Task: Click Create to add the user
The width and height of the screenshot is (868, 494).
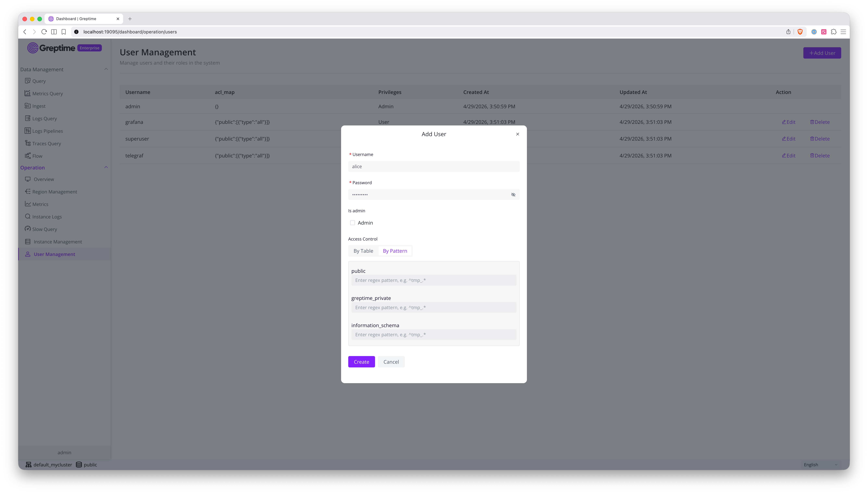Action: 361,362
